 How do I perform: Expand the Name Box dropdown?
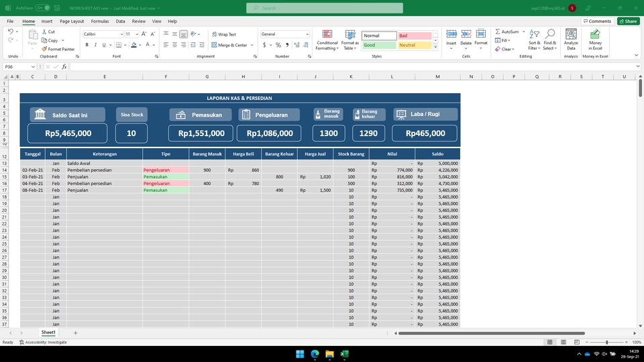[x=33, y=66]
